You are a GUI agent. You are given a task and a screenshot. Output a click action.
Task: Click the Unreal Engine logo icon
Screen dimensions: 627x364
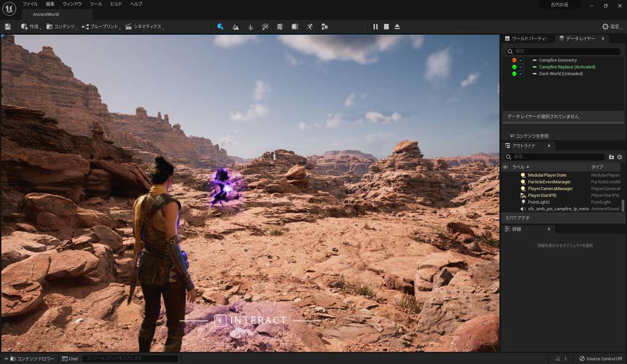(9, 9)
